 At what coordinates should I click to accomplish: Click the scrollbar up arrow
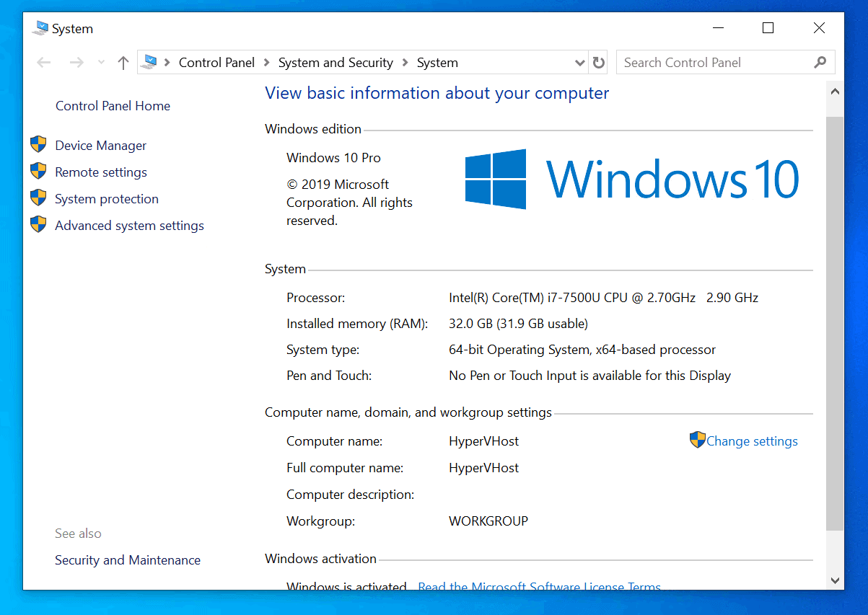click(835, 92)
